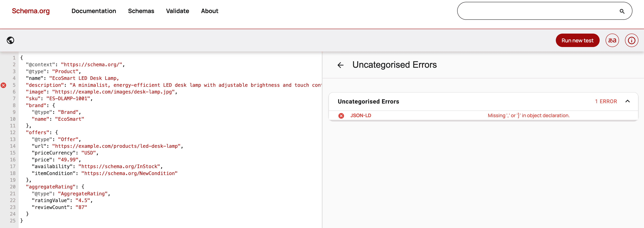Open the About page

(x=210, y=11)
